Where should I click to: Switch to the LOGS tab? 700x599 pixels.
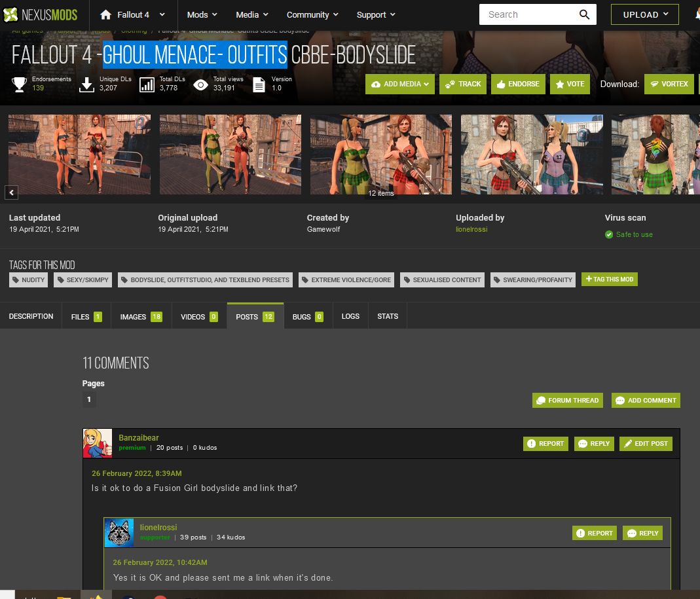(x=350, y=316)
